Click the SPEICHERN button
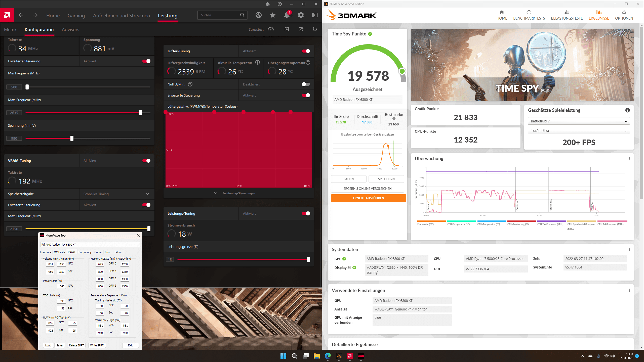 point(386,179)
